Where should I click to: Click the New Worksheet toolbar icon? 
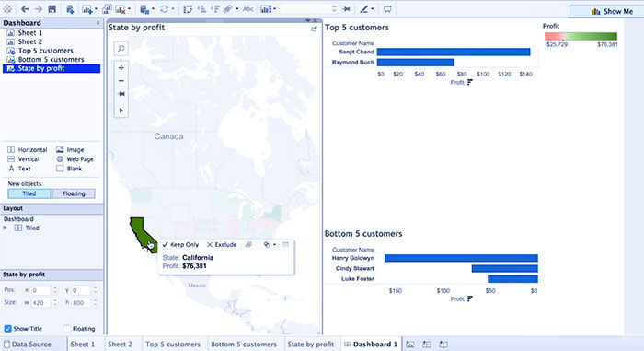pos(86,8)
